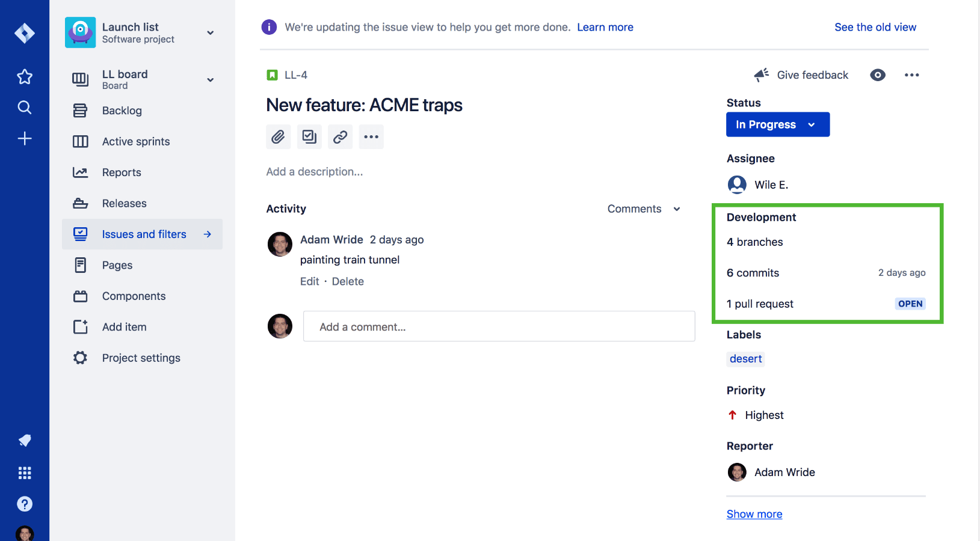980x541 pixels.
Task: Open Backlog in the project sidebar
Action: click(122, 111)
